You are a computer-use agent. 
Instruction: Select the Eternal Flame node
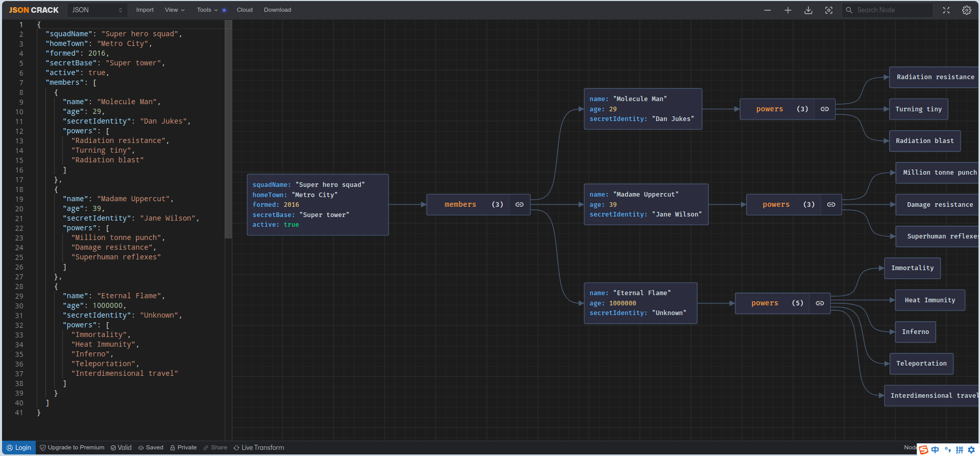640,303
